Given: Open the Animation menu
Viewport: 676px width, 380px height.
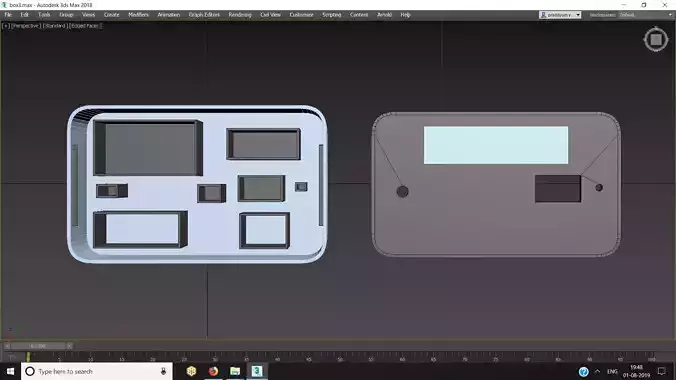Looking at the screenshot, I should point(169,15).
